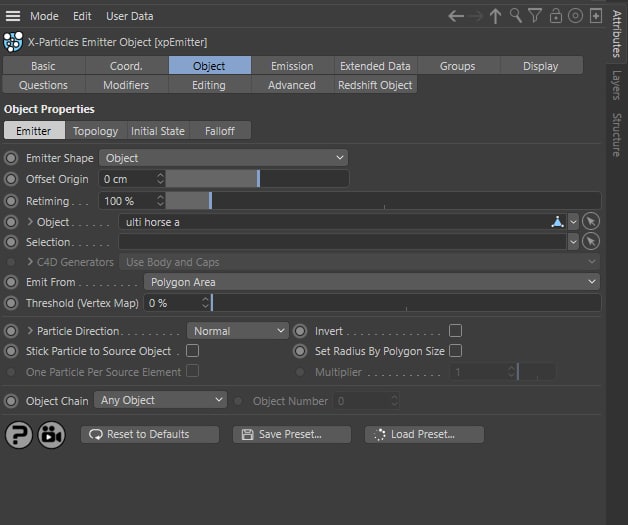This screenshot has width=628, height=525.
Task: Click Reset to Defaults button
Action: tap(150, 434)
